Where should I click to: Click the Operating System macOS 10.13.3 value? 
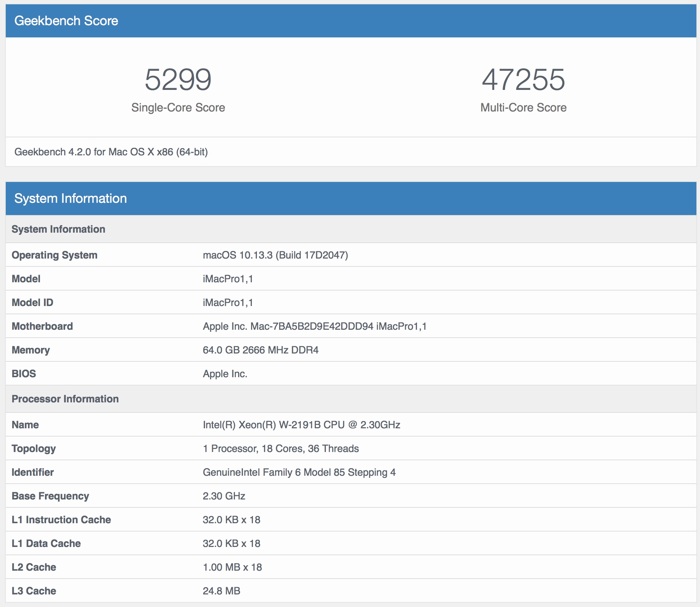tap(275, 255)
